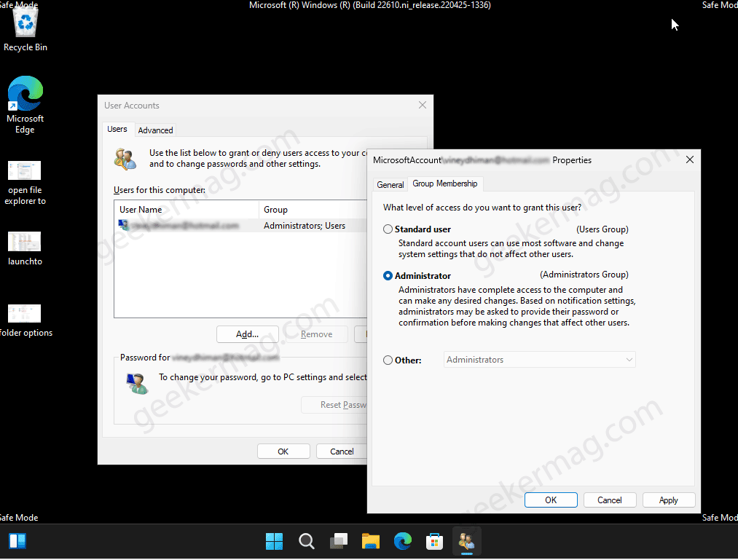Open the Other group dropdown showing Administrators
The width and height of the screenshot is (738, 560).
pos(539,360)
